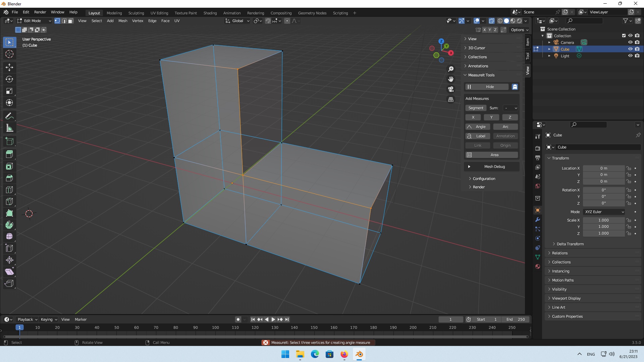Open the Mesh menu in viewport header

123,21
